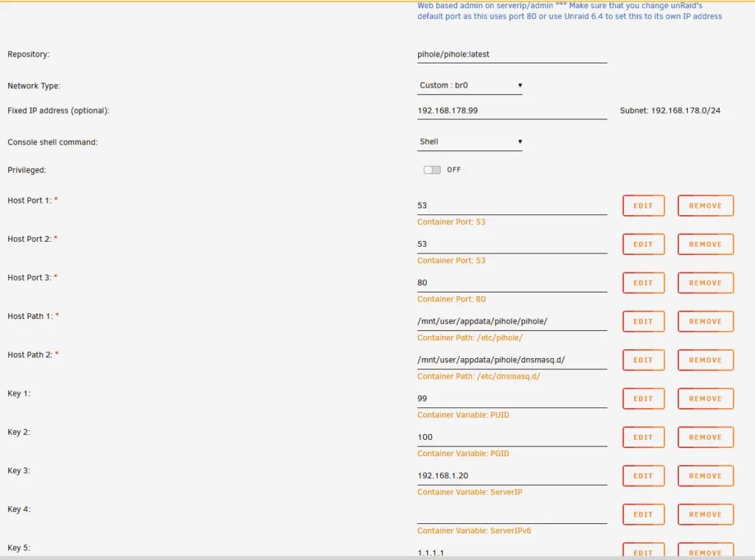Edit Key 1 PUID variable
The image size is (755, 560).
coord(643,399)
